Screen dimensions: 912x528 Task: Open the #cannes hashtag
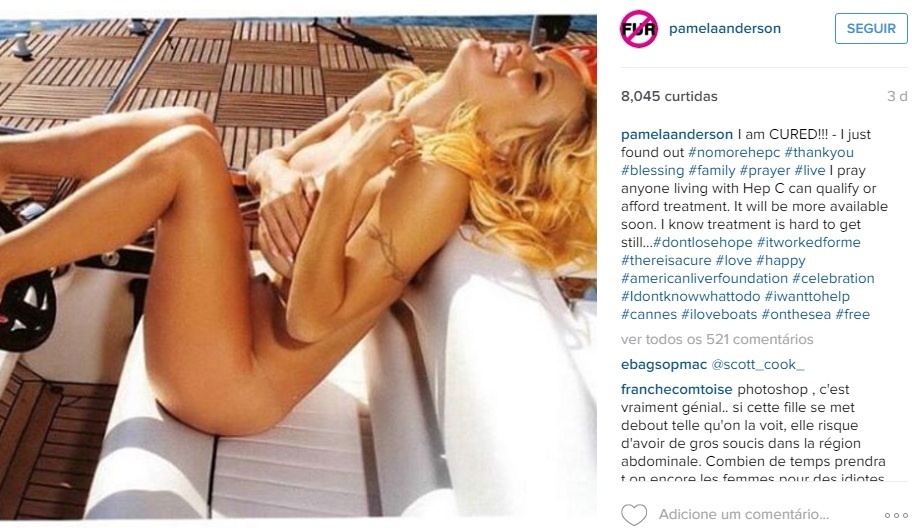649,315
